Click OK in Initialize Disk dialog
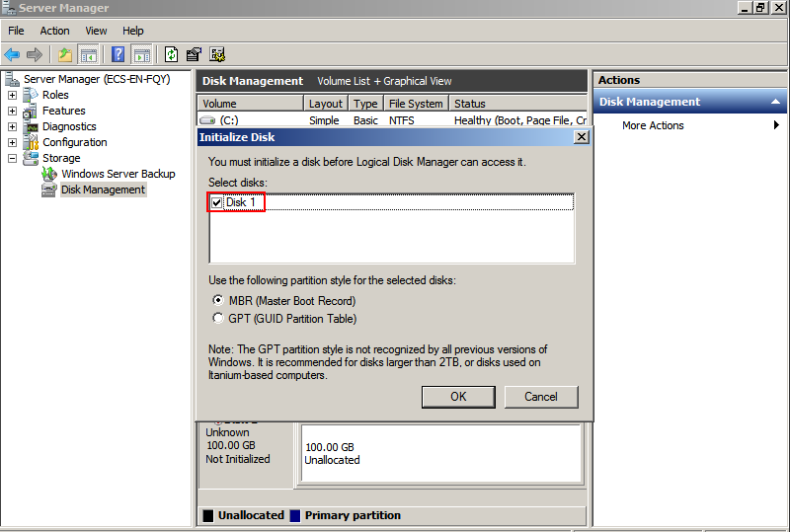Viewport: 790px width, 532px height. [x=458, y=397]
